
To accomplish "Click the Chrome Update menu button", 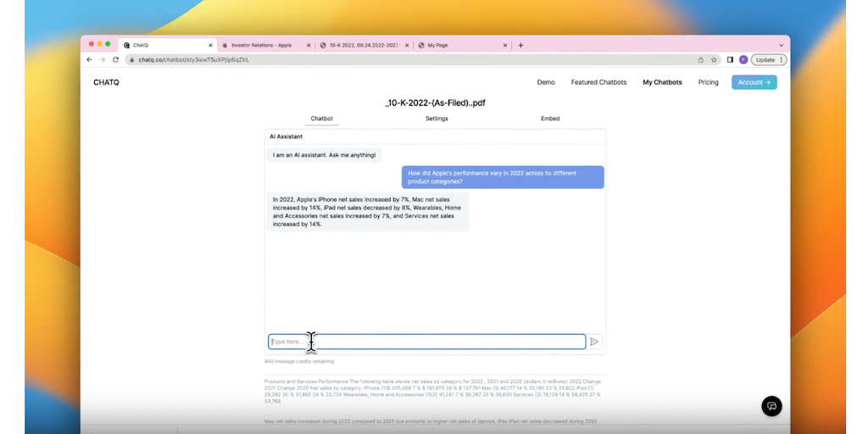I will click(x=769, y=60).
